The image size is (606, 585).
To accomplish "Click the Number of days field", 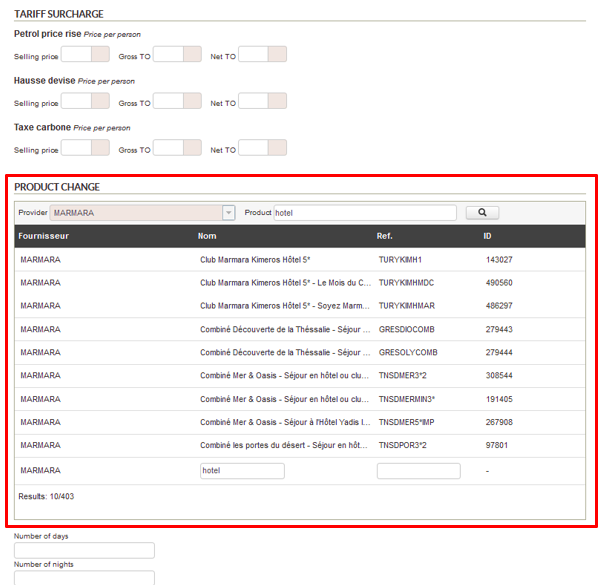I will click(x=84, y=550).
